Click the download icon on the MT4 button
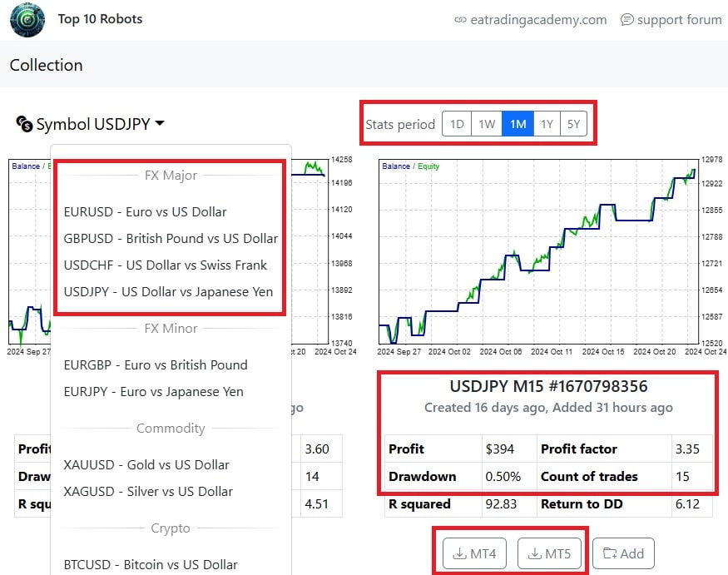The width and height of the screenshot is (728, 575). click(x=461, y=553)
